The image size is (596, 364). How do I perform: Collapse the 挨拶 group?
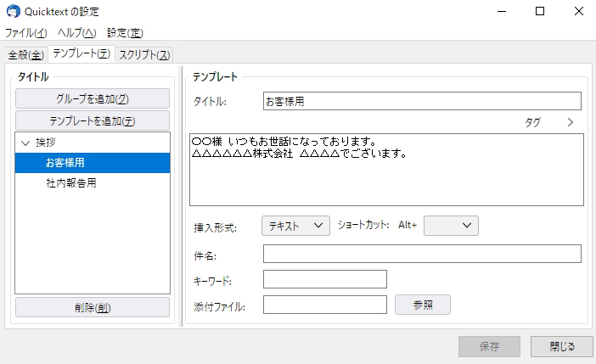25,143
